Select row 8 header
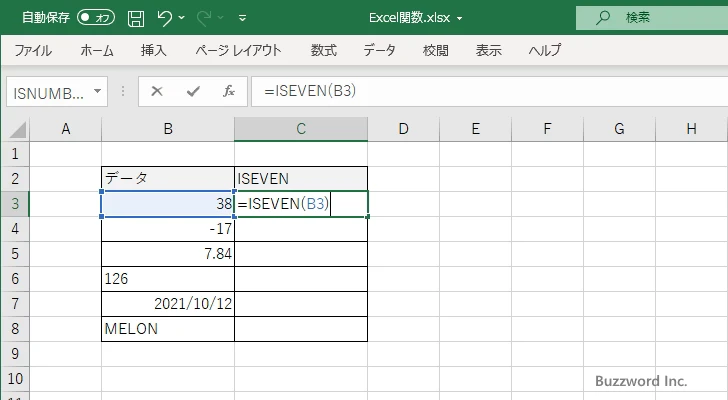The image size is (728, 400). click(15, 329)
